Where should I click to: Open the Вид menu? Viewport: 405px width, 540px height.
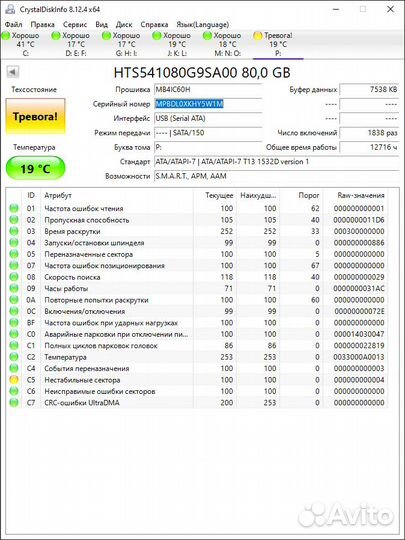click(x=102, y=25)
